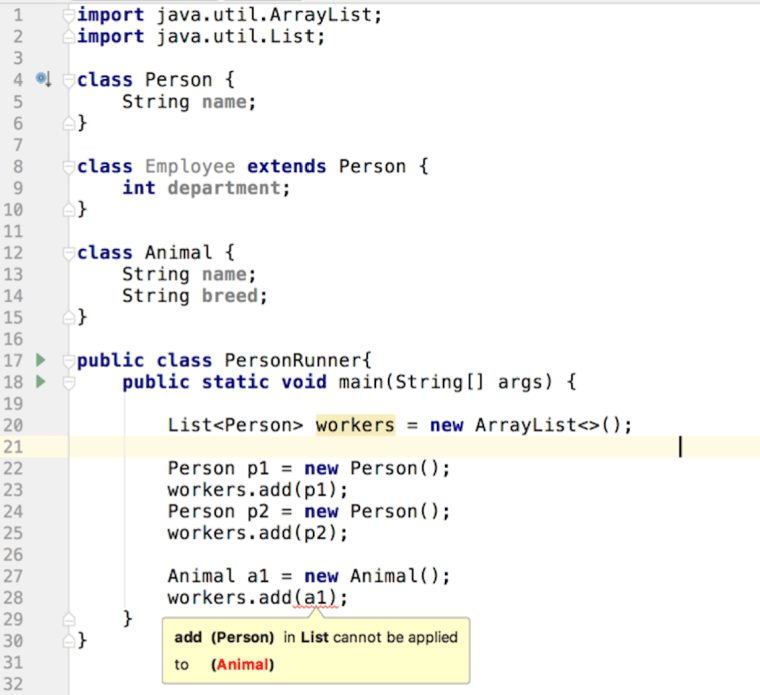Click the red Animal text in the error tooltip
Screen dimensions: 760x695
coord(245,664)
